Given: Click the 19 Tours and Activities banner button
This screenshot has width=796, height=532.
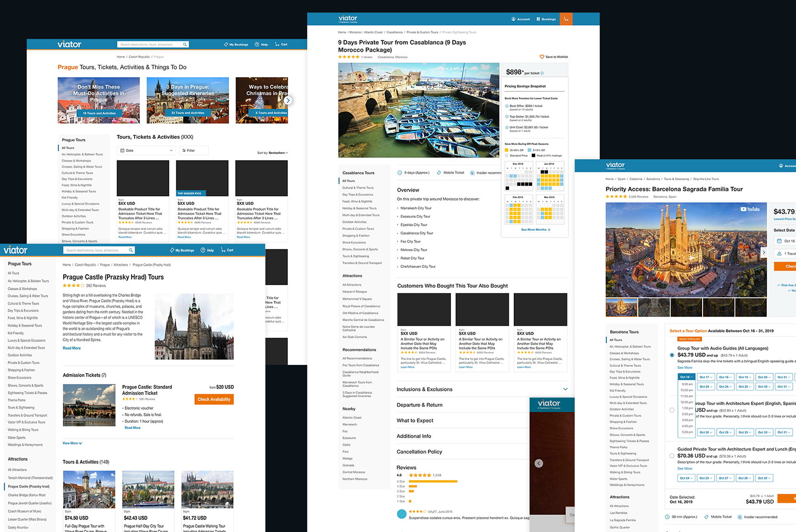Looking at the screenshot, I should [99, 113].
